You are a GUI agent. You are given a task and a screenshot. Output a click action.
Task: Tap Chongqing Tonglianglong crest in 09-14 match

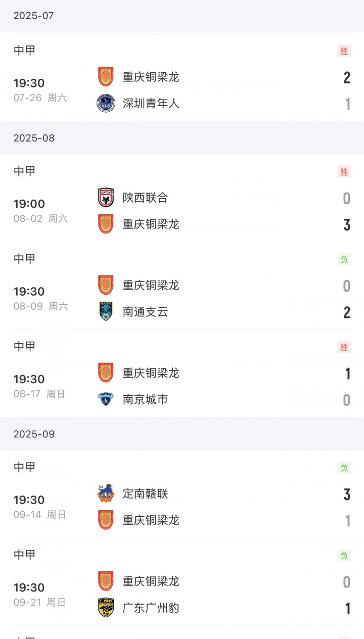(106, 520)
